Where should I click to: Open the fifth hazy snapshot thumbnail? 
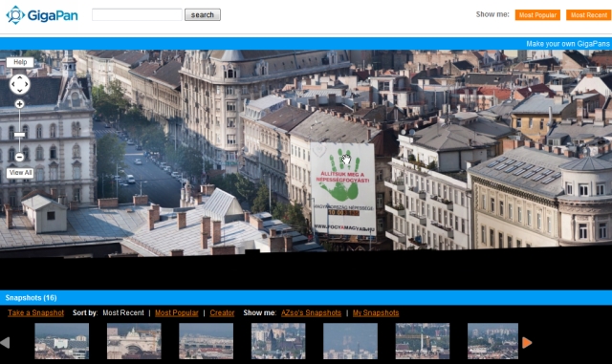click(x=351, y=341)
